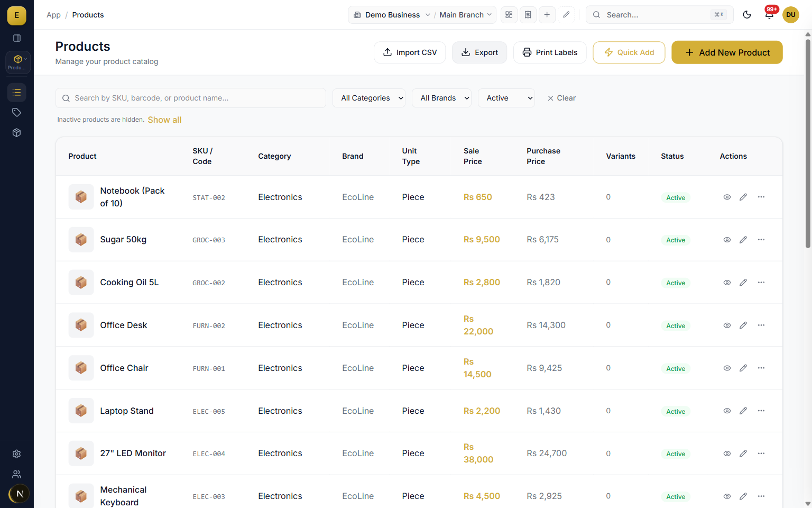812x508 pixels.
Task: Open users icon in sidebar
Action: click(x=17, y=474)
